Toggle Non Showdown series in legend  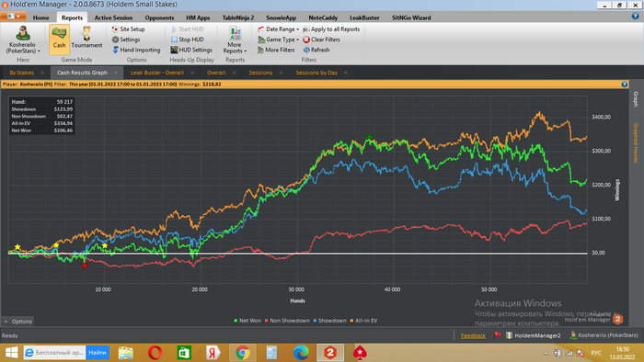click(287, 321)
